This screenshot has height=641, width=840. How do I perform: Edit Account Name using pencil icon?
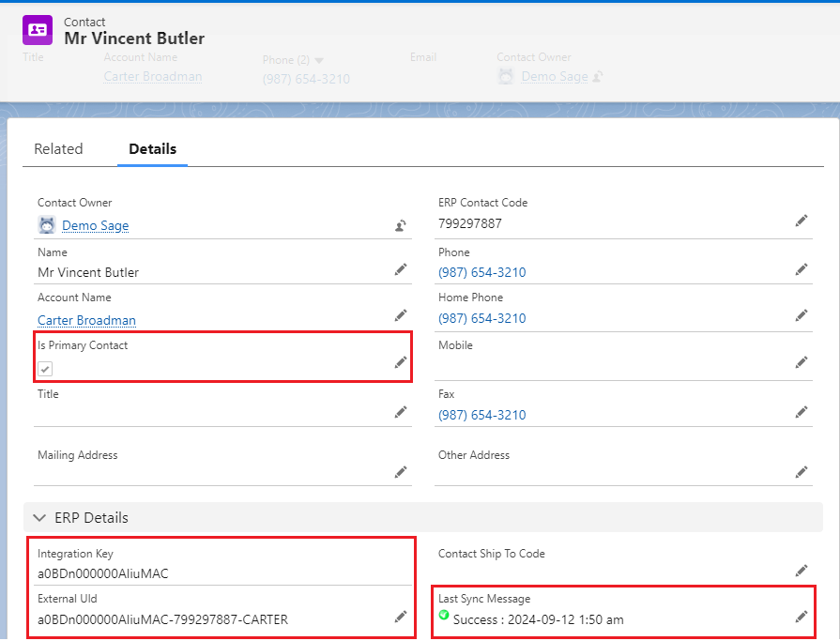tap(401, 315)
